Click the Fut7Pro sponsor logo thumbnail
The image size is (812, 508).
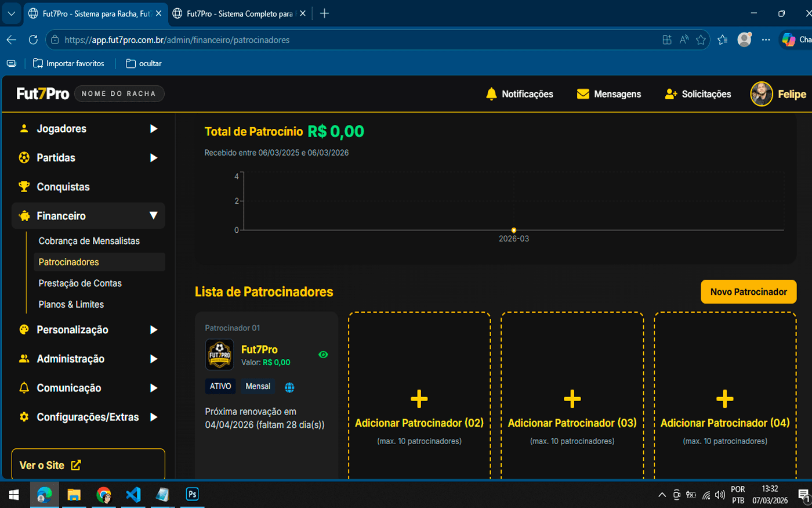(220, 355)
